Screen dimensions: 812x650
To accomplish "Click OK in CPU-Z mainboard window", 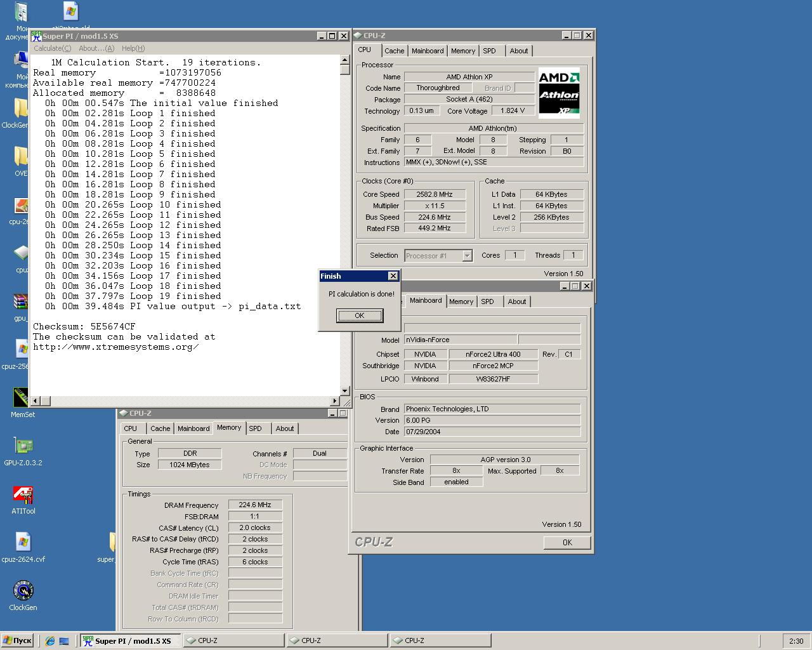I will click(567, 542).
